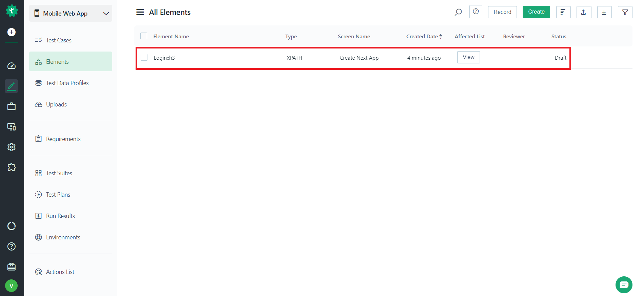Open Environments in sidebar
The width and height of the screenshot is (644, 296).
point(71,237)
